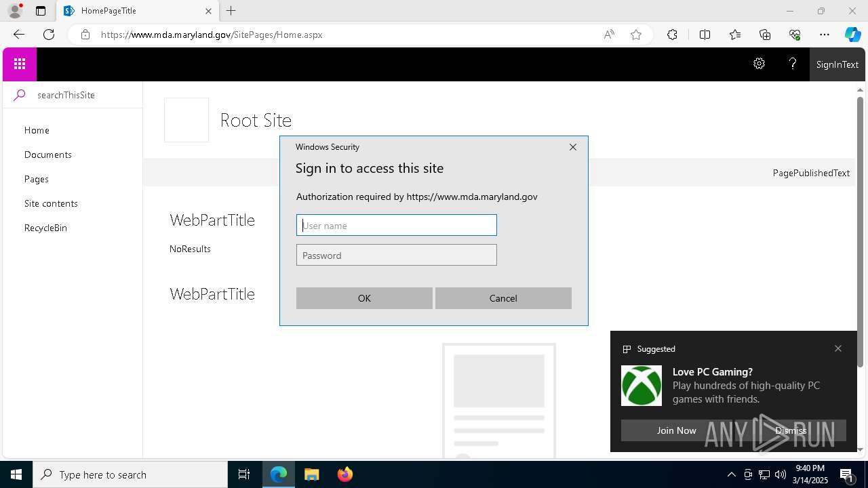
Task: Click the NoResults text
Action: tap(190, 249)
